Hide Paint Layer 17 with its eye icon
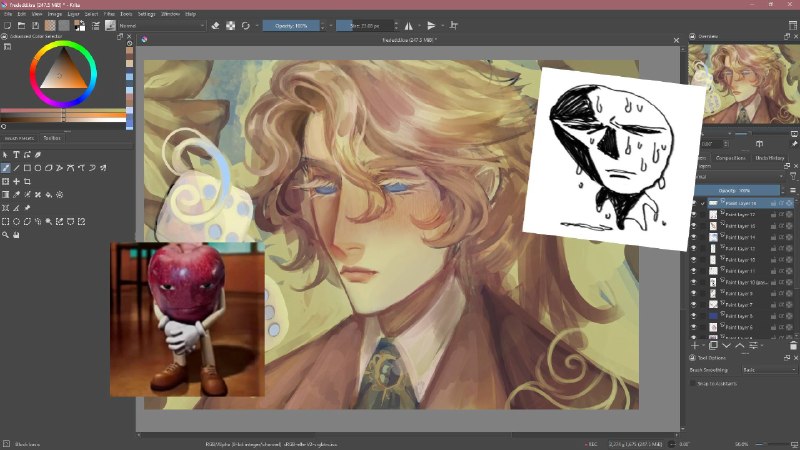 click(693, 214)
